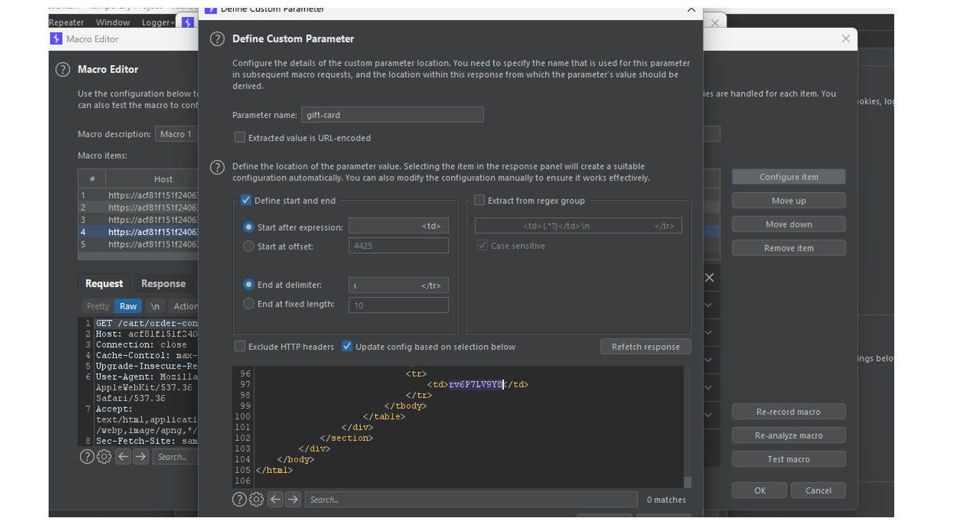
Task: Click the Remove item button
Action: [788, 248]
